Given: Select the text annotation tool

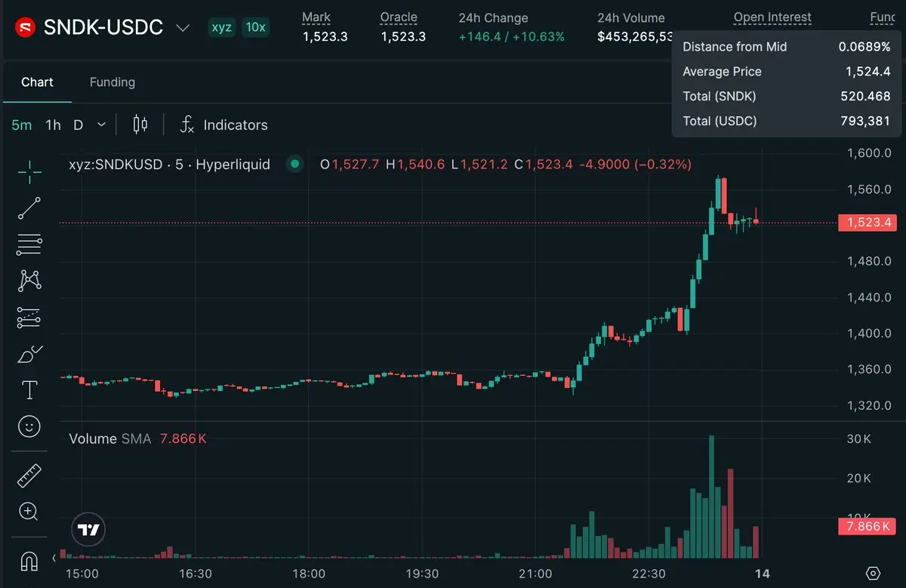Looking at the screenshot, I should (29, 390).
